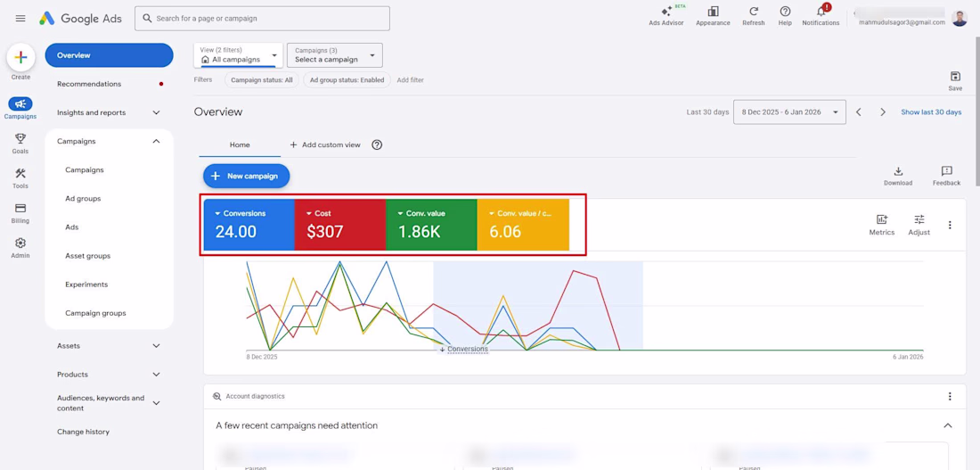Viewport: 980px width, 470px height.
Task: Click the Google Ads logo
Action: (80, 18)
